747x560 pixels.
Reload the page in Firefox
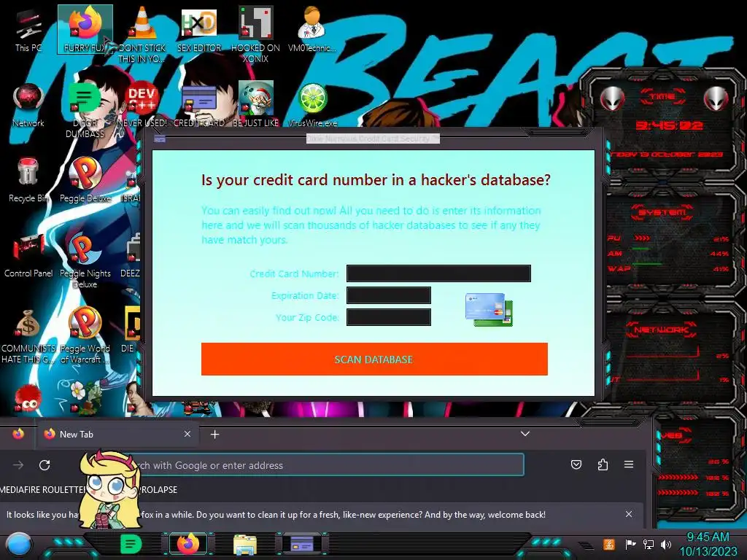pyautogui.click(x=44, y=464)
